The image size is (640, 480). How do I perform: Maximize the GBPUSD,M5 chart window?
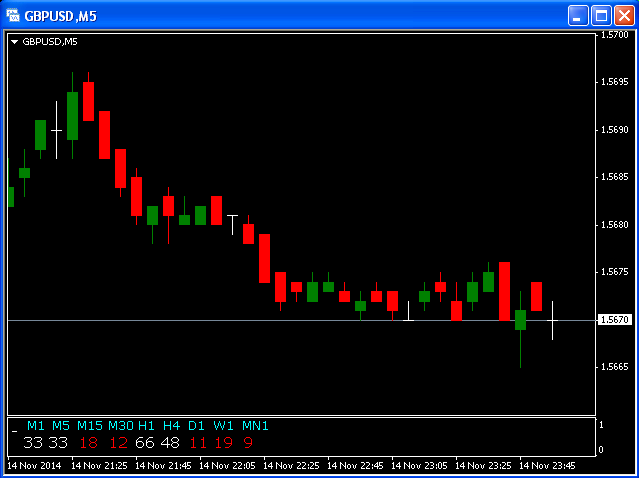click(x=601, y=15)
